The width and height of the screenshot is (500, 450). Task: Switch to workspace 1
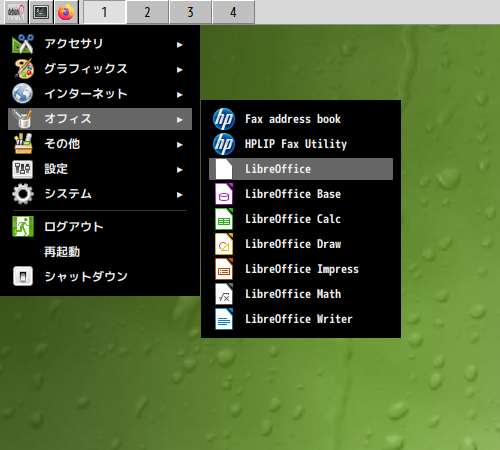[104, 12]
